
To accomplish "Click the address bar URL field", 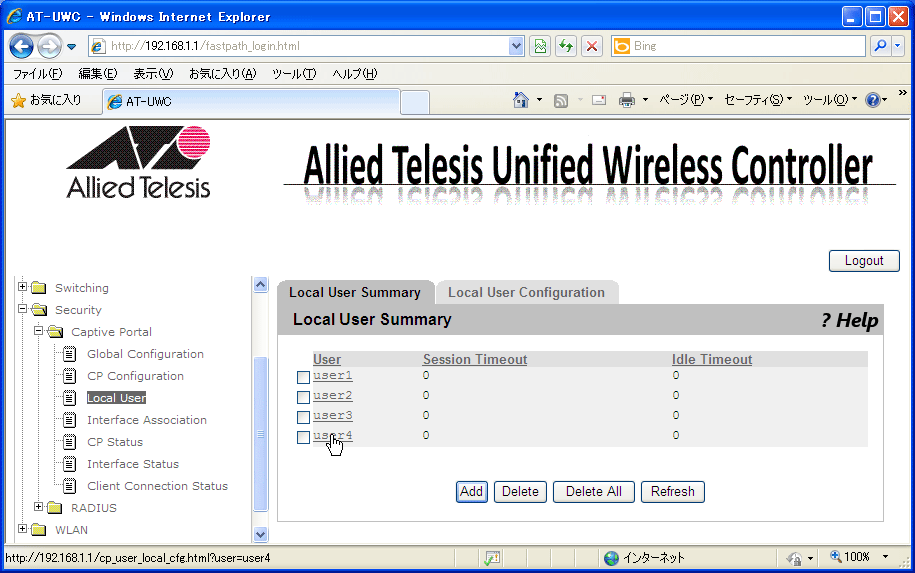I will click(x=299, y=46).
